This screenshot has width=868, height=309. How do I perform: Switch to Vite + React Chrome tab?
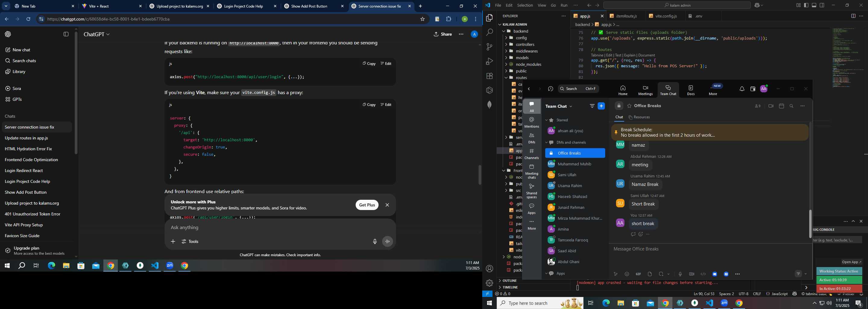point(112,6)
